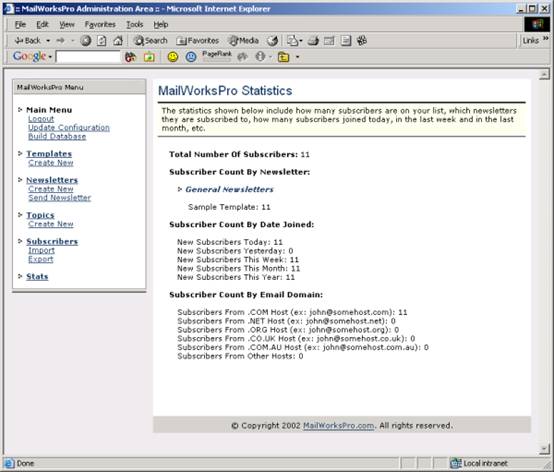This screenshot has height=472, width=554.
Task: Click the 'Subscribers From Other Hosts: 0' line
Action: coord(240,356)
